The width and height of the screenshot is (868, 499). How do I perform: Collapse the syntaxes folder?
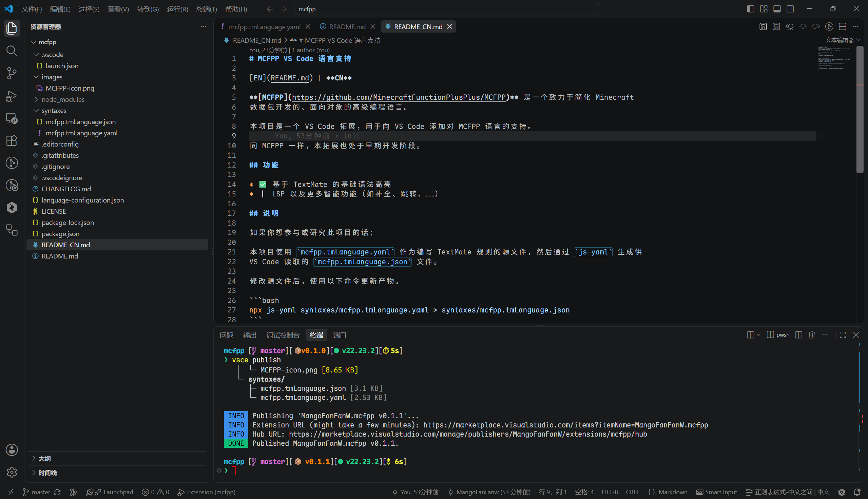pyautogui.click(x=36, y=111)
